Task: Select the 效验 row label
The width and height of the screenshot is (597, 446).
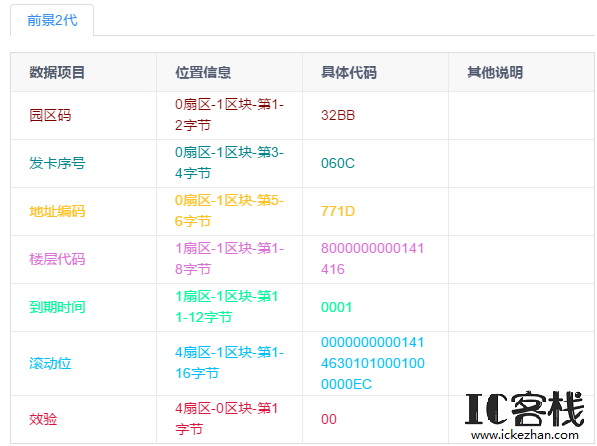Action: (43, 419)
